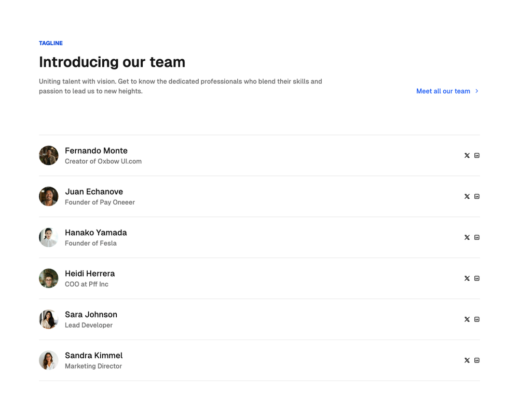Click the text Founder of Pay Oneeer
The image size is (519, 420).
click(100, 202)
